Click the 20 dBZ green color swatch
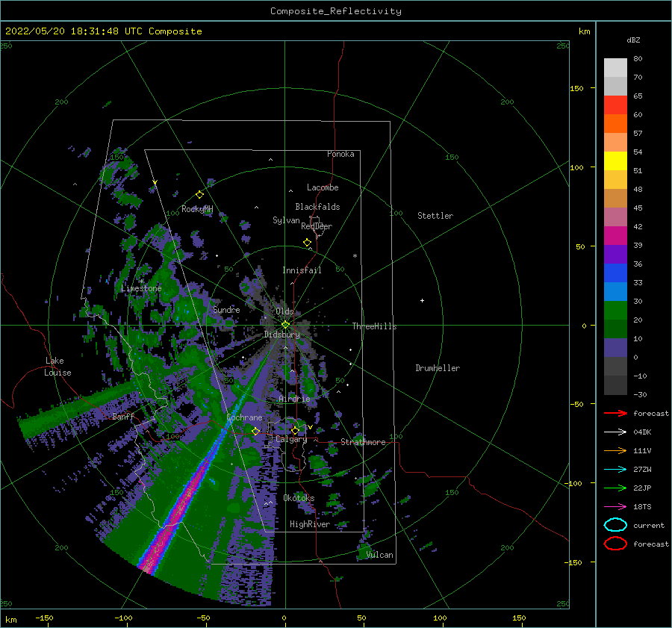The height and width of the screenshot is (628, 672). pyautogui.click(x=615, y=329)
